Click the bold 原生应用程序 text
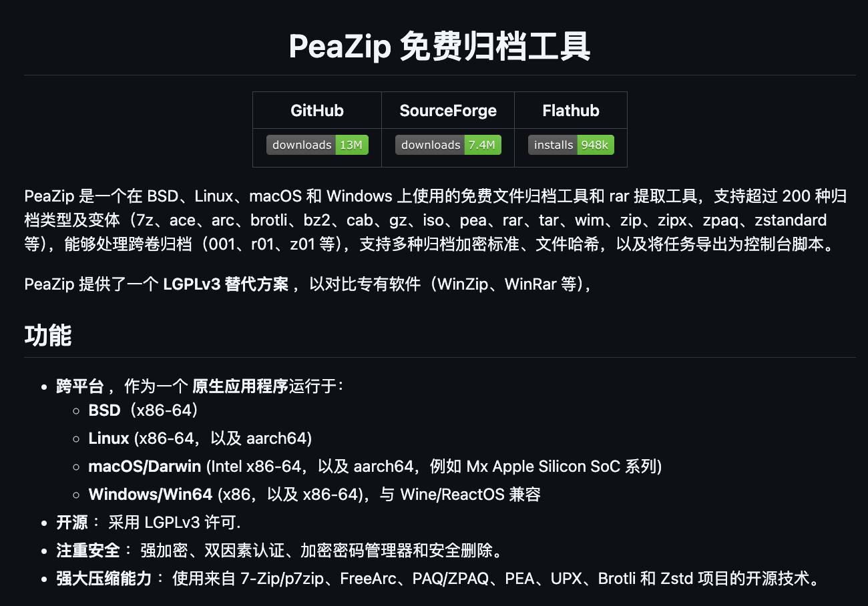Screen dimensions: 868x606 [x=240, y=386]
